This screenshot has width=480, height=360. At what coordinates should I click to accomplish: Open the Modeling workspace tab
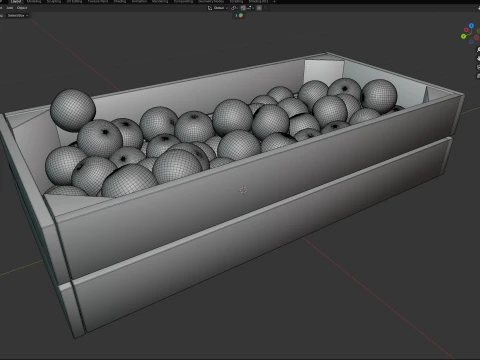pos(34,1)
